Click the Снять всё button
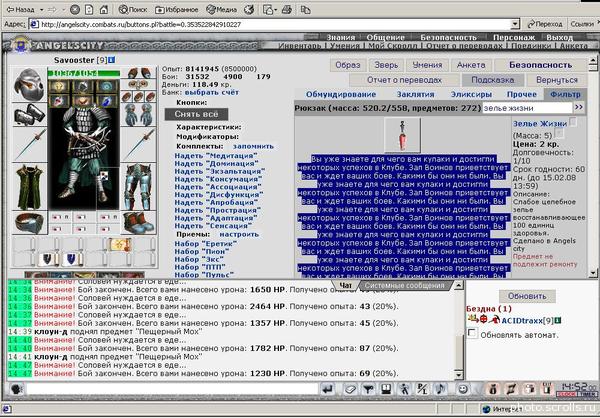This screenshot has width=600, height=418. coord(196,114)
